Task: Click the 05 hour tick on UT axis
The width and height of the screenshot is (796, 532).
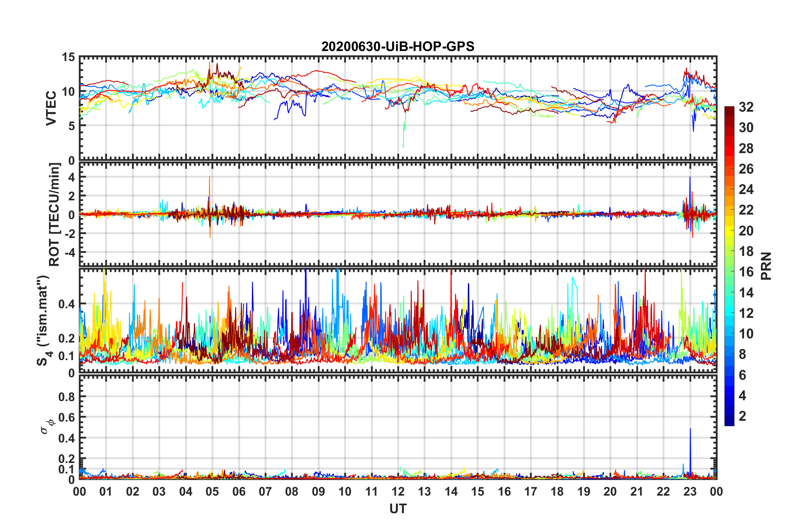Action: point(212,491)
